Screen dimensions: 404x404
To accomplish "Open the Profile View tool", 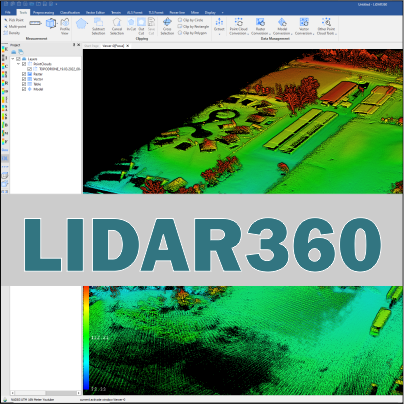I will (x=65, y=26).
